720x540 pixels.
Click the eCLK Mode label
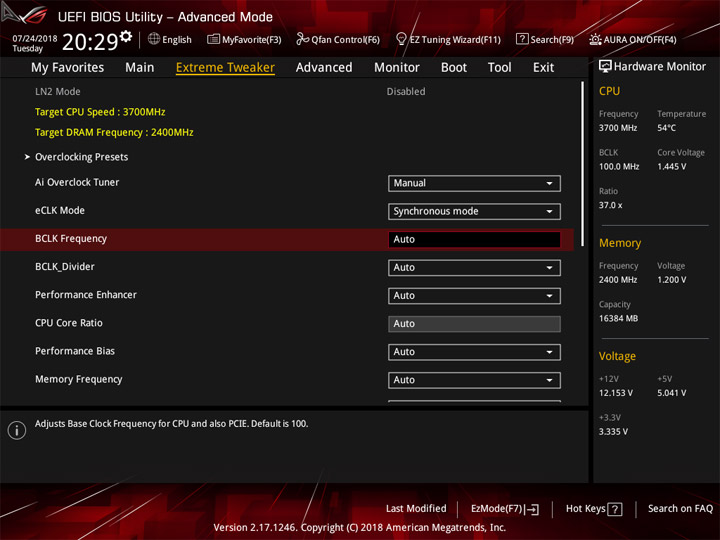point(60,210)
